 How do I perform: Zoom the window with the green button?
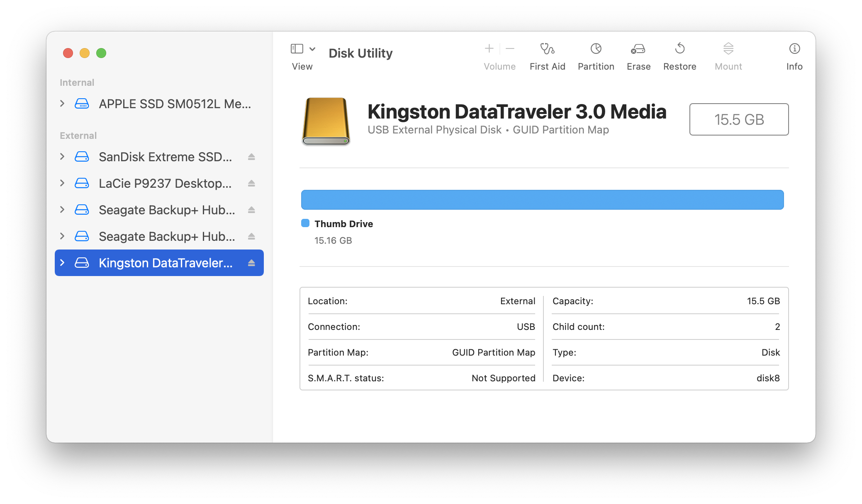tap(101, 53)
